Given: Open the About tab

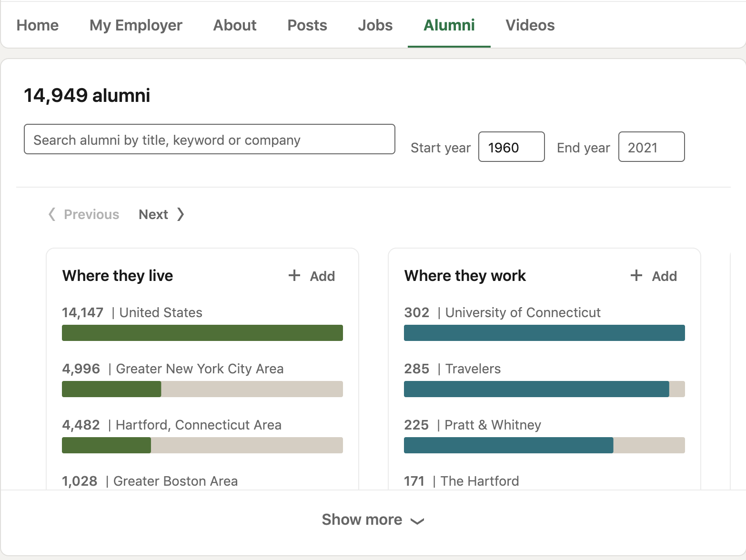Looking at the screenshot, I should (235, 25).
